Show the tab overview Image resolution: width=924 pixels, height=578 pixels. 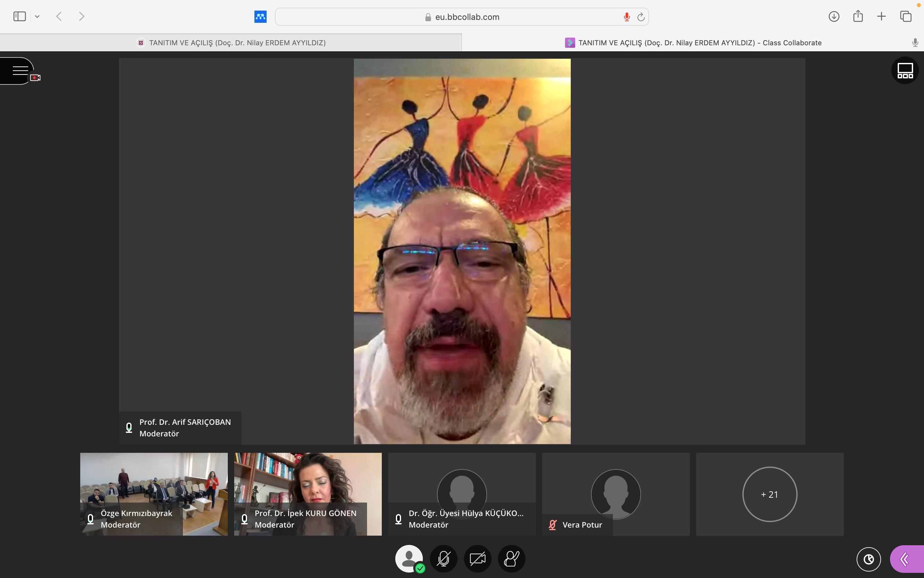[906, 16]
